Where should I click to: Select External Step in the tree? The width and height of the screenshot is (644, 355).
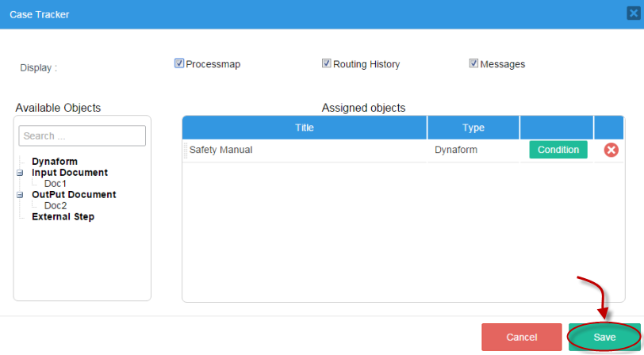(x=63, y=217)
